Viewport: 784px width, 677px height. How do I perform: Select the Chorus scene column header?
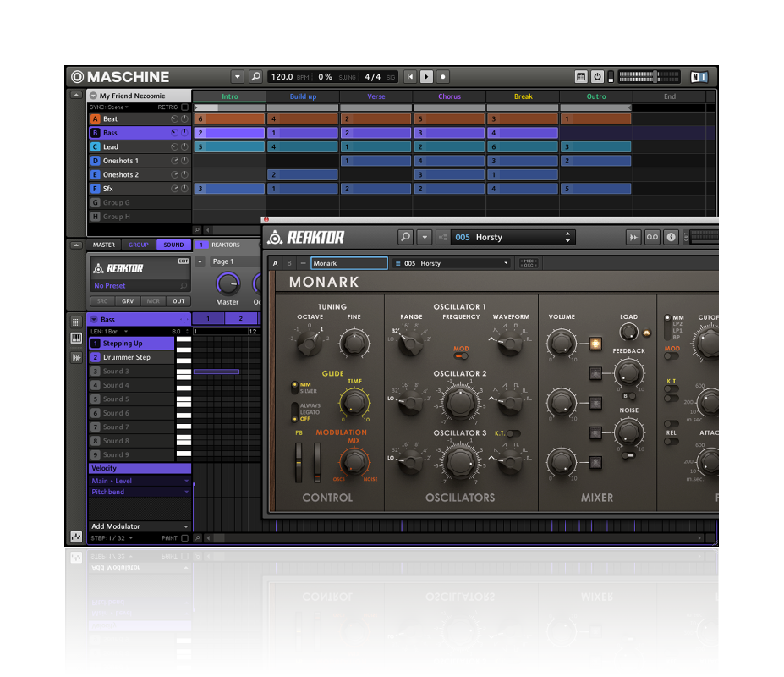click(449, 96)
